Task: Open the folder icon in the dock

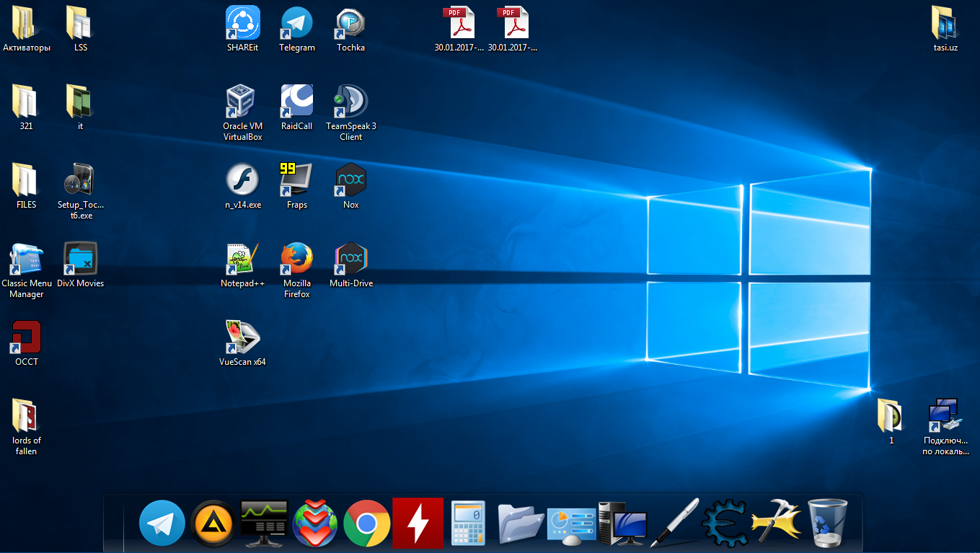Action: point(521,523)
